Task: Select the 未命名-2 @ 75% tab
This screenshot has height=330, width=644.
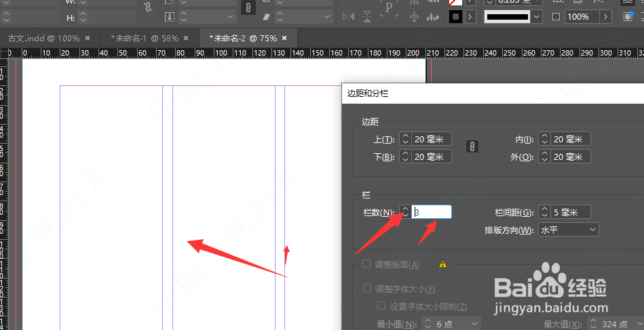Action: (243, 38)
